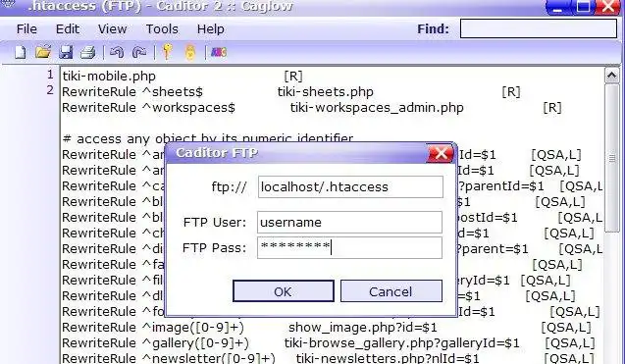Click the text tiki-sheets.php in the editor
The height and width of the screenshot is (364, 625).
tap(326, 92)
